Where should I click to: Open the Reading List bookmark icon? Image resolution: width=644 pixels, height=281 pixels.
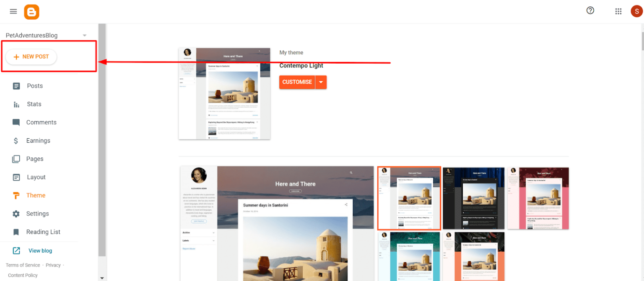(16, 232)
